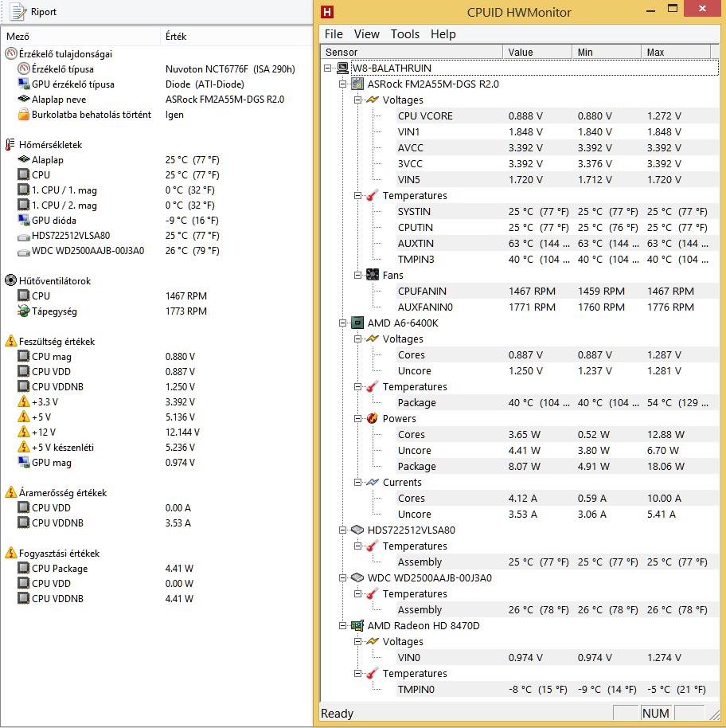Click the Hőmérsékletek thermometer icon in Riport
This screenshot has width=726, height=728.
10,144
